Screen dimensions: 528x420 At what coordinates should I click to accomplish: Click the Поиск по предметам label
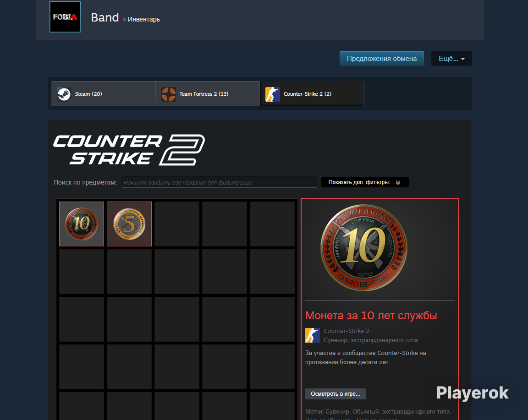pos(85,182)
